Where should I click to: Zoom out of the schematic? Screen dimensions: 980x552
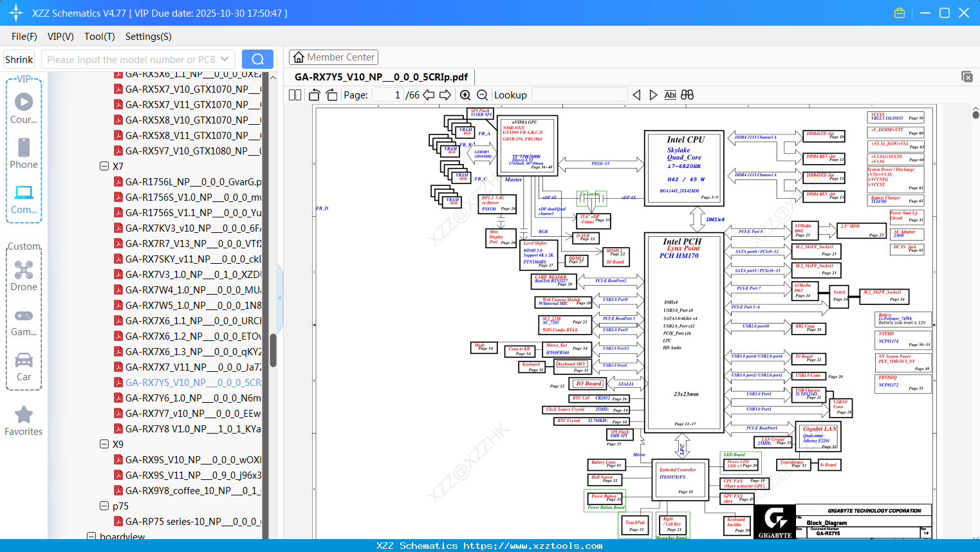pyautogui.click(x=482, y=95)
